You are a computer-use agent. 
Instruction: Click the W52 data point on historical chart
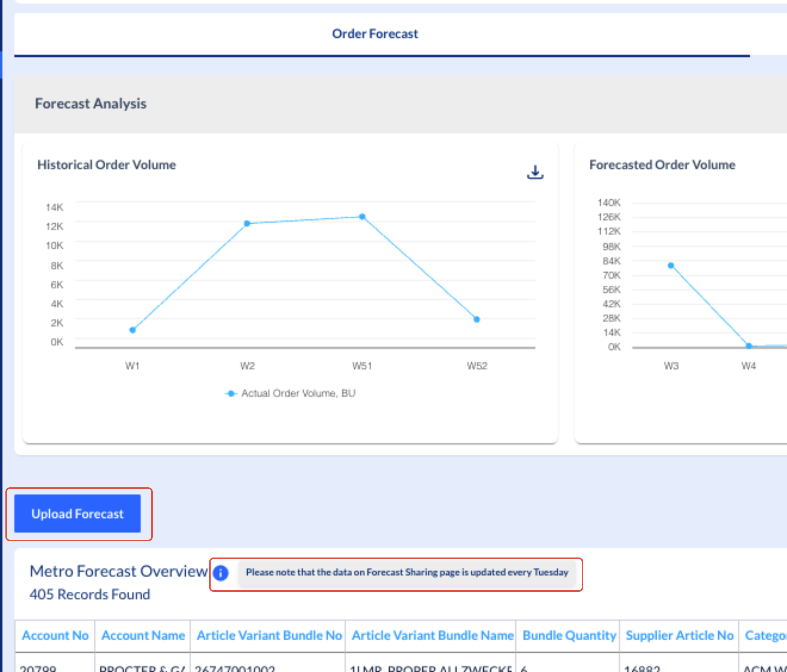coord(477,319)
